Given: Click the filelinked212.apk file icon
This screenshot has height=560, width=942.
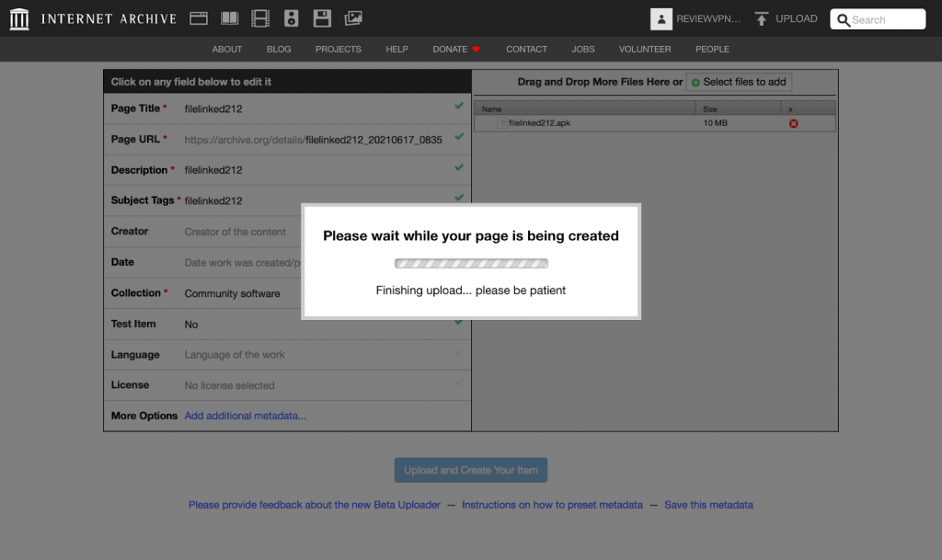Looking at the screenshot, I should tap(502, 123).
